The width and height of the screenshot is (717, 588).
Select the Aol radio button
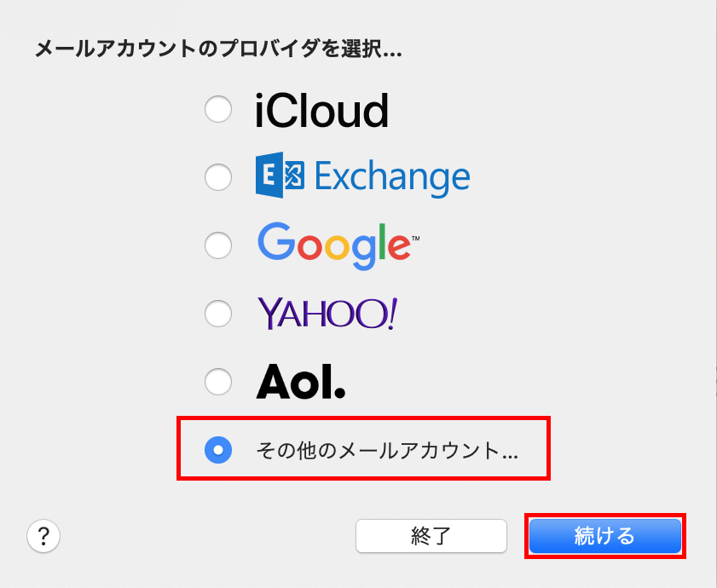pyautogui.click(x=218, y=381)
